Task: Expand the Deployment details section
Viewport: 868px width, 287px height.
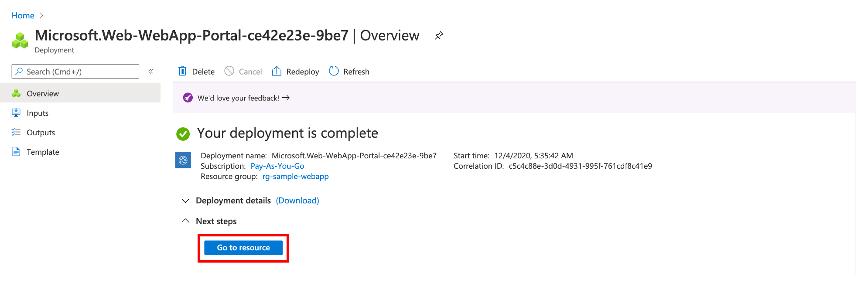Action: 185,201
